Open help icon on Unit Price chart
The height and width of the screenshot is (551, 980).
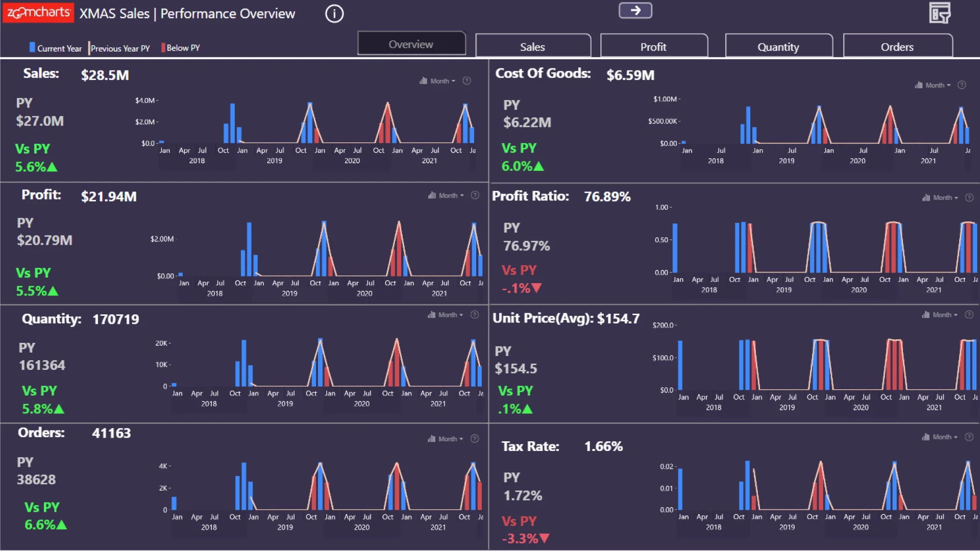(969, 315)
